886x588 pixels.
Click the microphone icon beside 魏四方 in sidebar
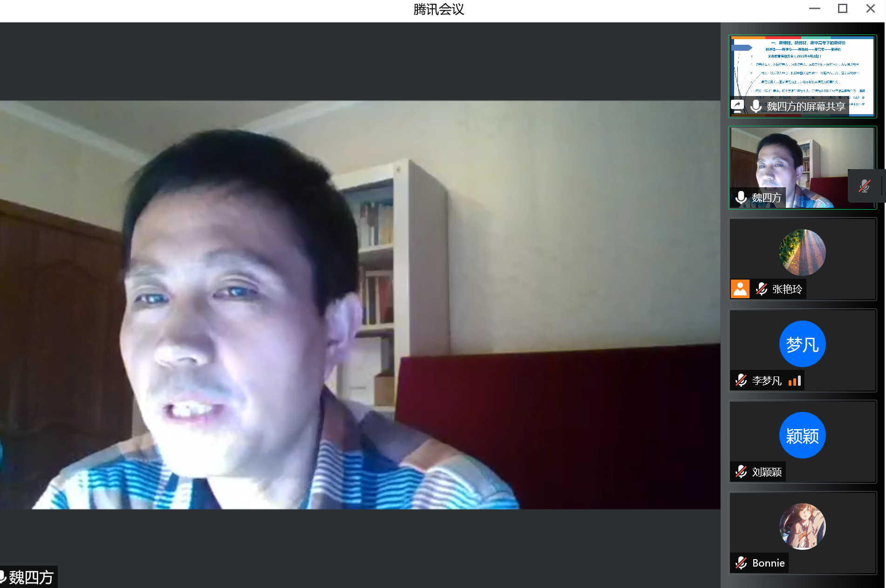(x=741, y=198)
